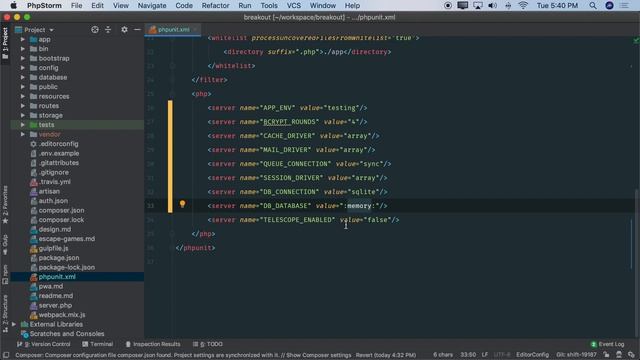
Task: Close the phpunit.xml editor tab
Action: tap(196, 29)
